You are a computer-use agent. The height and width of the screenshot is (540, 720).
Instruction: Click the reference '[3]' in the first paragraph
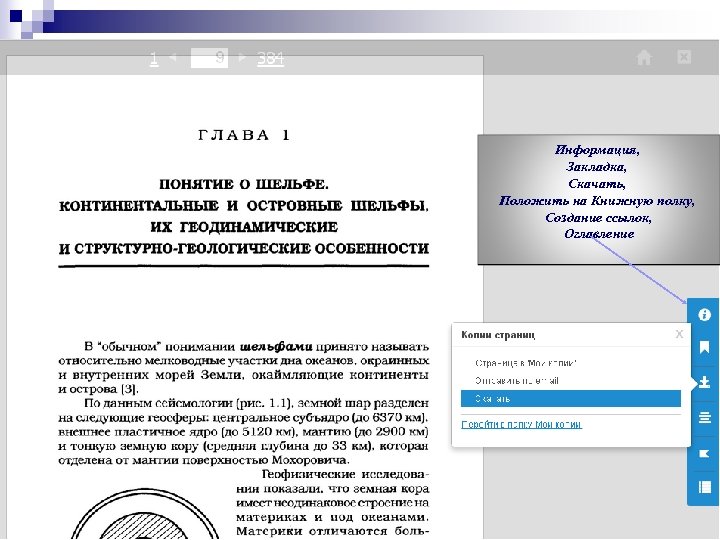coord(129,389)
